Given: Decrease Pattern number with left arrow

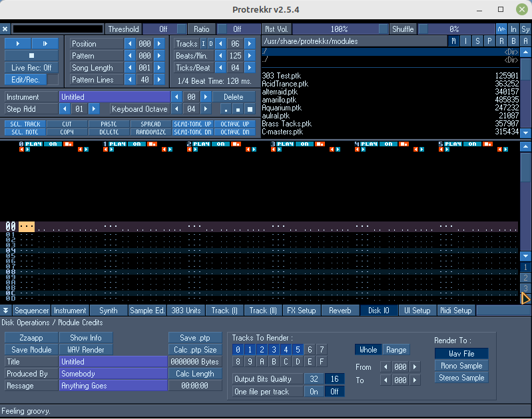Looking at the screenshot, I should coord(130,56).
